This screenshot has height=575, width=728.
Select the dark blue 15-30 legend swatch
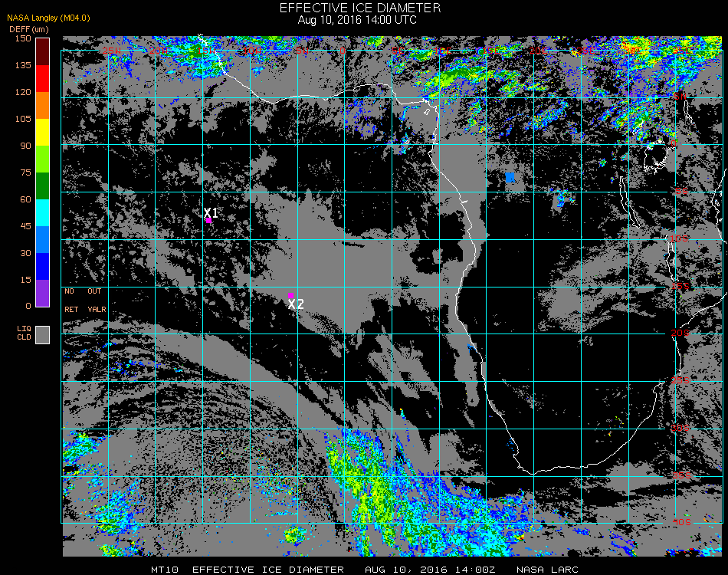click(43, 267)
